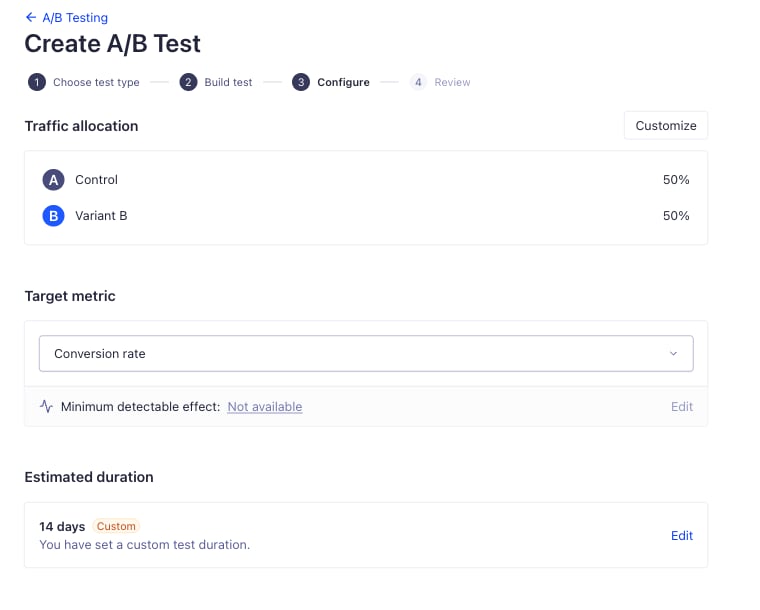Screen dimensions: 760x610
Task: Select the Control A badge icon
Action: [x=53, y=180]
